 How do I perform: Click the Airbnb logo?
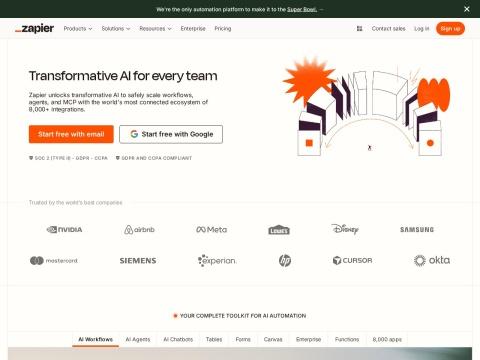click(x=139, y=230)
